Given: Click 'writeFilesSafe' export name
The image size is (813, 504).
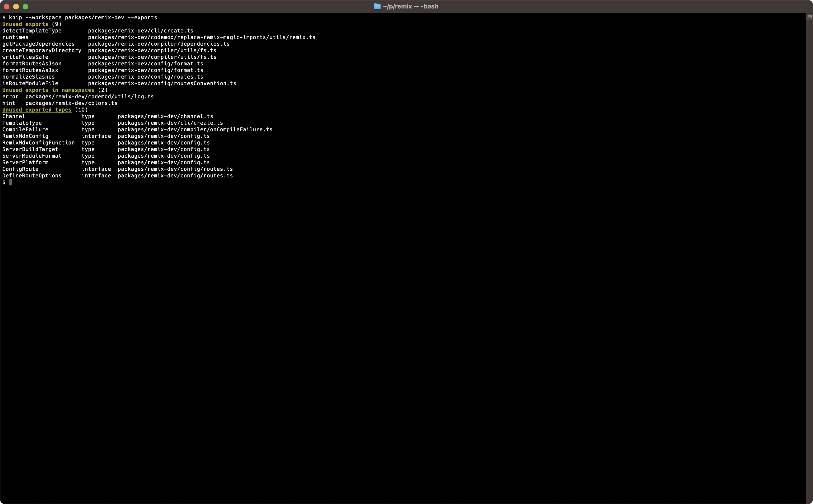Looking at the screenshot, I should click(x=25, y=57).
